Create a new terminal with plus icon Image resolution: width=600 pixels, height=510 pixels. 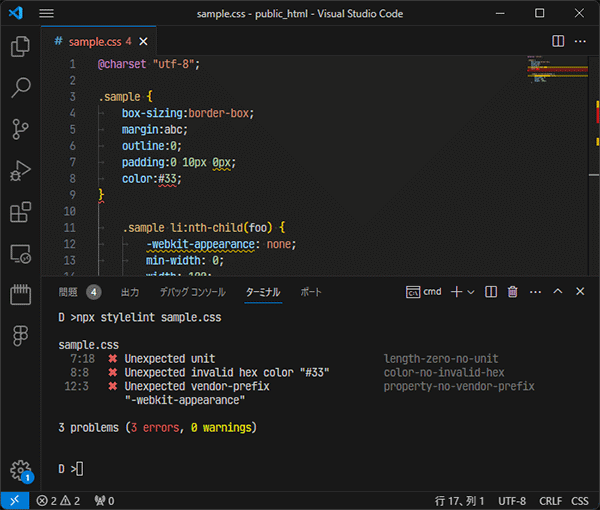click(456, 292)
